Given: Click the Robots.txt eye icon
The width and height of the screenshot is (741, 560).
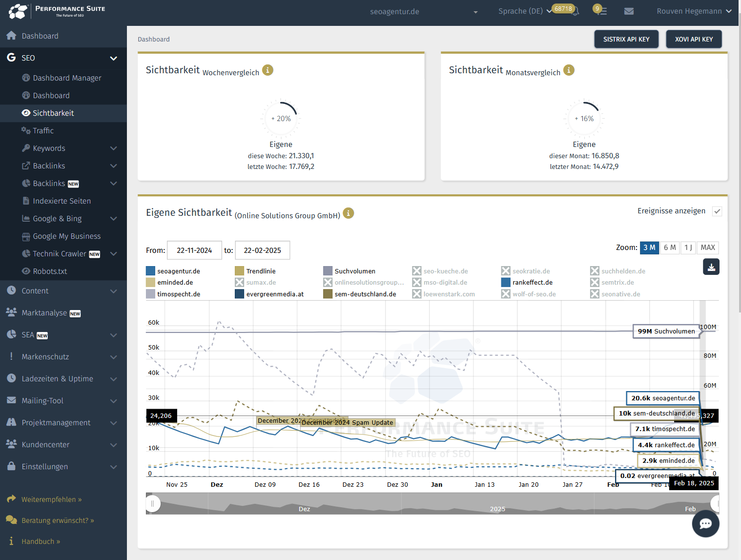Looking at the screenshot, I should 26,271.
